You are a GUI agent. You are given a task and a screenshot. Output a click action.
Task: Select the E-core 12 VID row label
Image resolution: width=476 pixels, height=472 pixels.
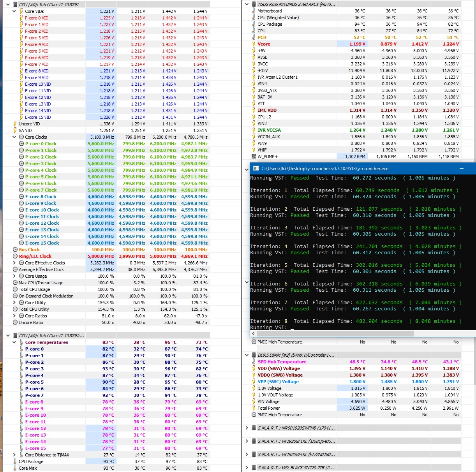pyautogui.click(x=38, y=97)
